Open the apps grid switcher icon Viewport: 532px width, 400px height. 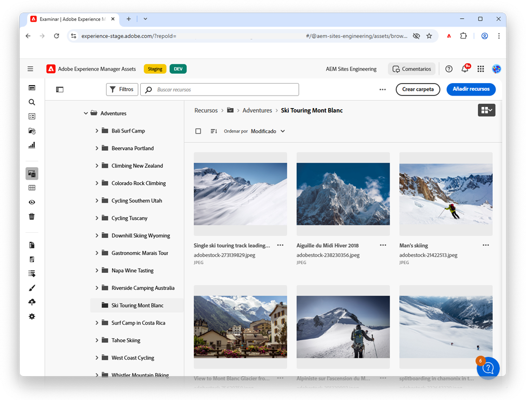click(481, 69)
